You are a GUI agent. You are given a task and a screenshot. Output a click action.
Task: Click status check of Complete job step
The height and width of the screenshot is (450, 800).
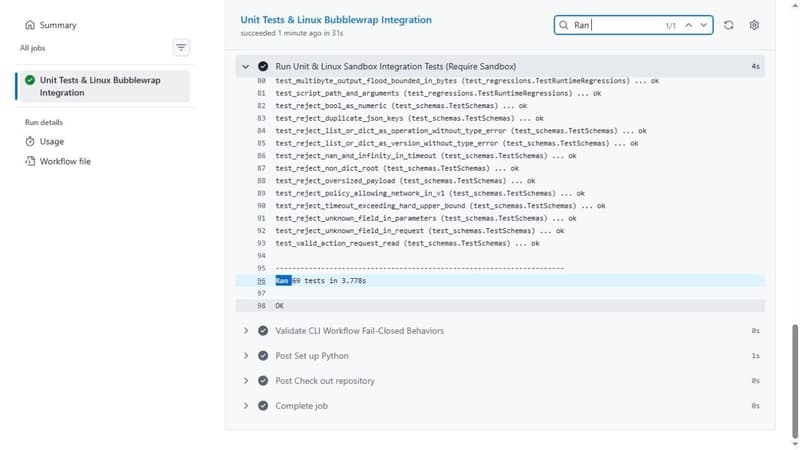pyautogui.click(x=263, y=406)
